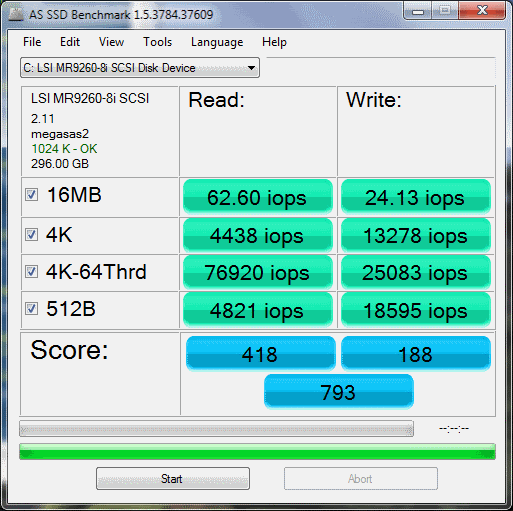Open the File menu
This screenshot has height=511, width=513.
(32, 42)
